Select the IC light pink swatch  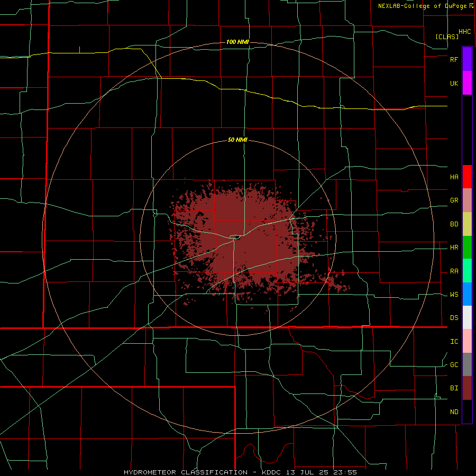[x=467, y=341]
